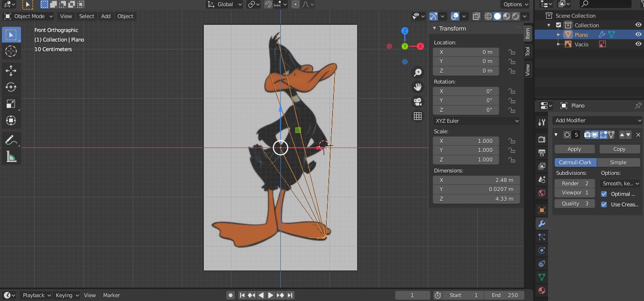Pin the Plano properties context
The image size is (644, 301).
[638, 106]
